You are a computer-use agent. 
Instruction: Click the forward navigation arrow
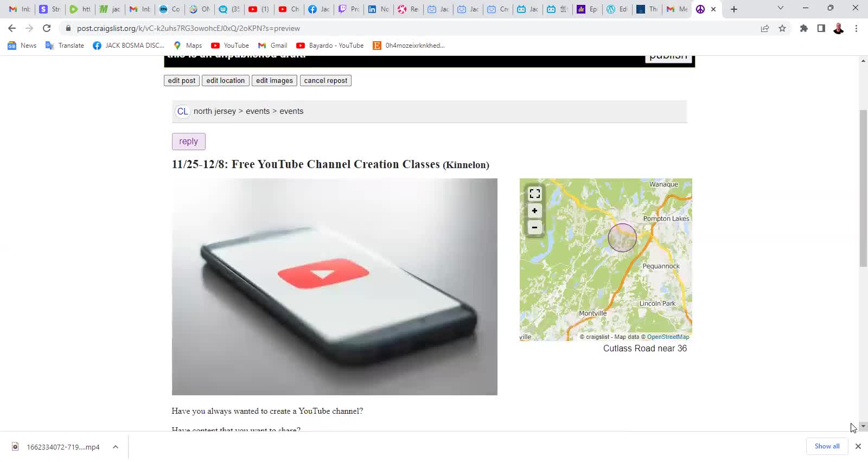(x=29, y=28)
